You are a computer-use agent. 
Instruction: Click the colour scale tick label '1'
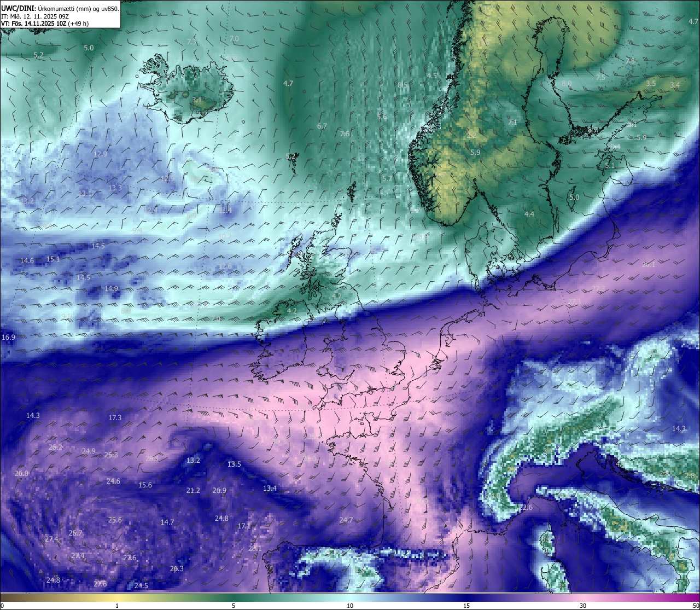(x=117, y=606)
